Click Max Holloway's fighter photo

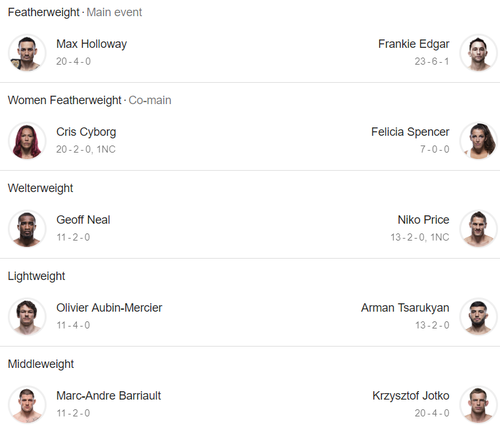coord(27,53)
